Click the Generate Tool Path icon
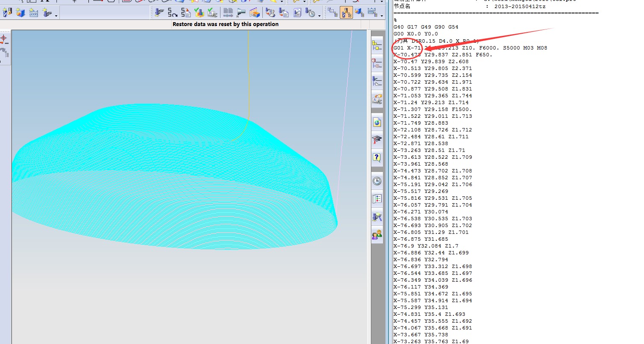 [159, 13]
